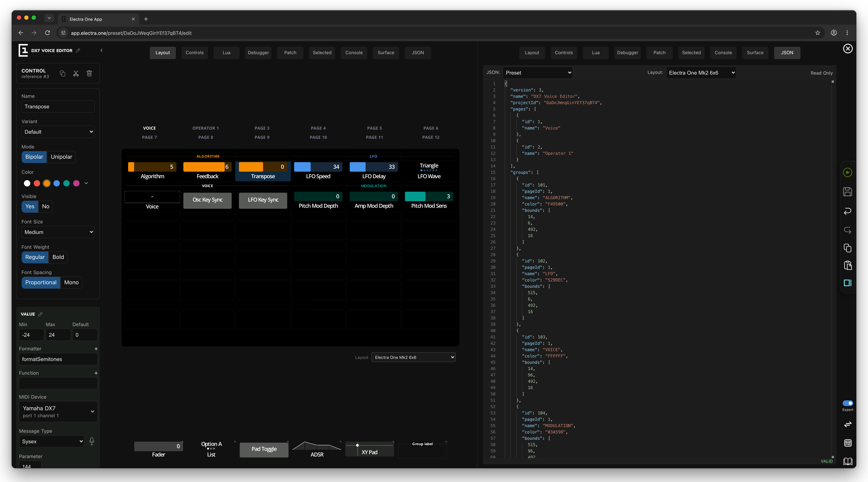The height and width of the screenshot is (482, 868).
Task: Toggle the Expert mode switch
Action: click(847, 403)
